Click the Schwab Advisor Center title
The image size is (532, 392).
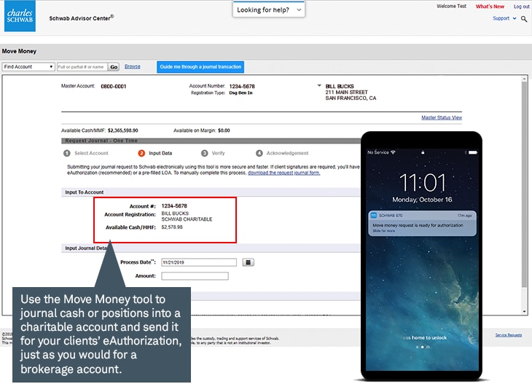(81, 18)
